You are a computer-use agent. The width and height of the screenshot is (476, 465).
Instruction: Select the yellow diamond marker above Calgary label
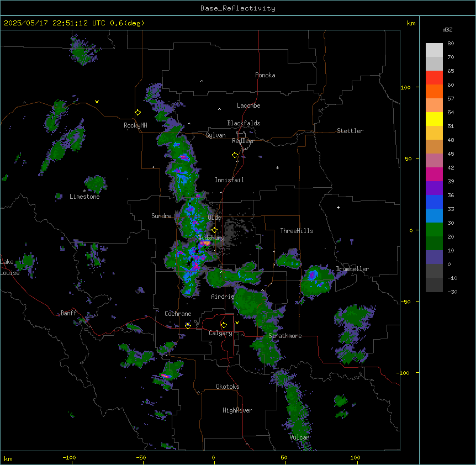tap(224, 325)
